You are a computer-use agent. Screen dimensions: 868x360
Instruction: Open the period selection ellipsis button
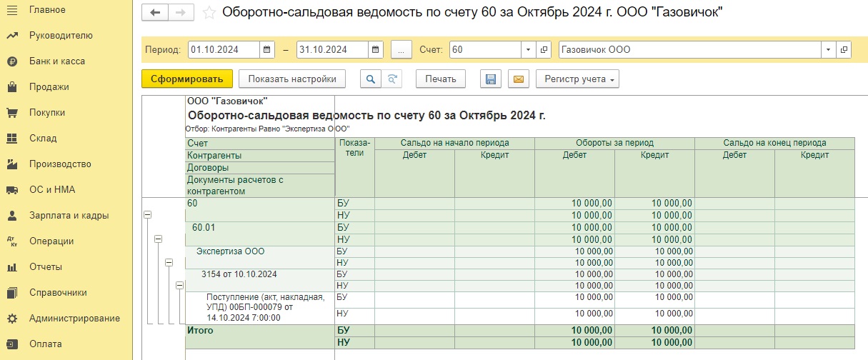pos(401,50)
